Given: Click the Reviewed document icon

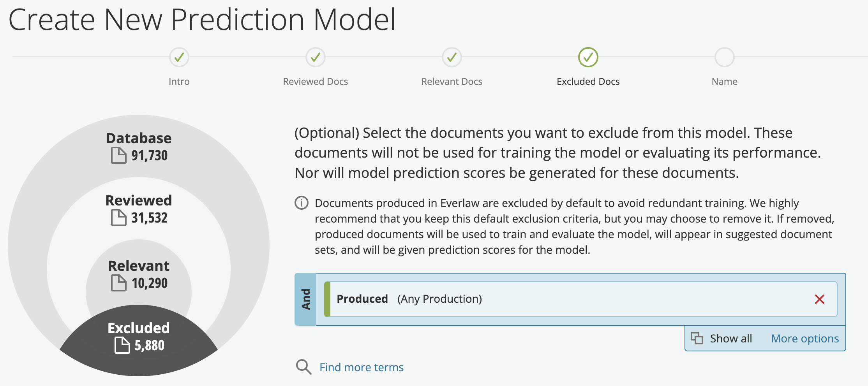Looking at the screenshot, I should [x=119, y=218].
